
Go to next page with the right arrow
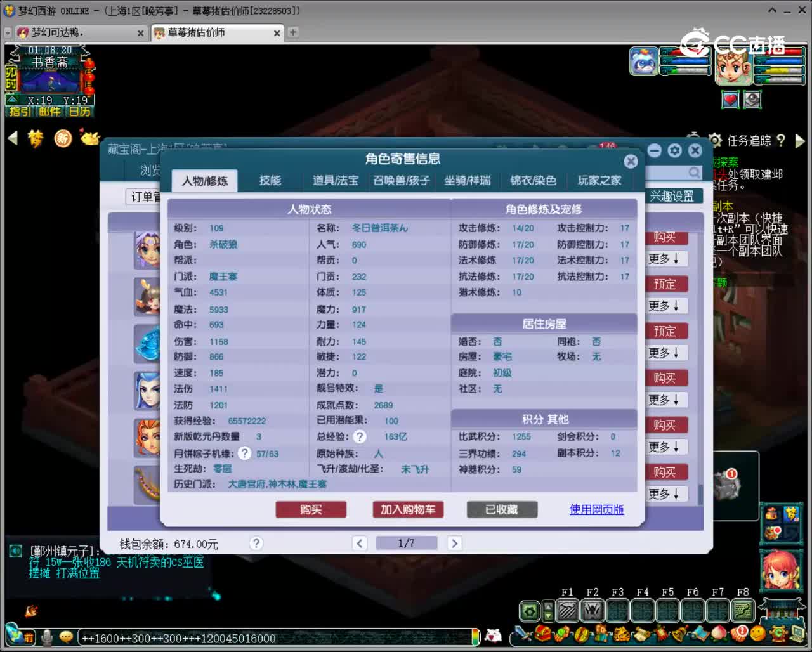pos(454,544)
